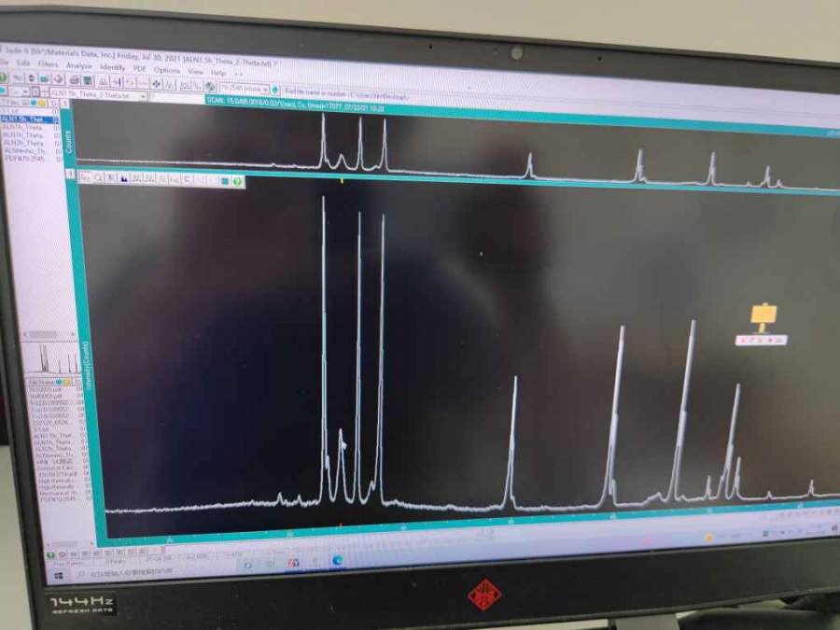
Task: Click the pattern preview thumbnail in left panel
Action: click(x=53, y=357)
